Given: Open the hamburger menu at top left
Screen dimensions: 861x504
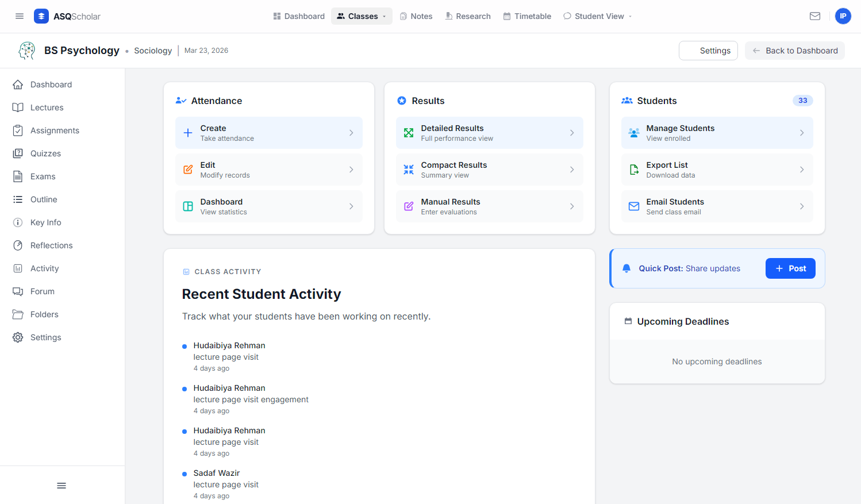Looking at the screenshot, I should (x=19, y=16).
